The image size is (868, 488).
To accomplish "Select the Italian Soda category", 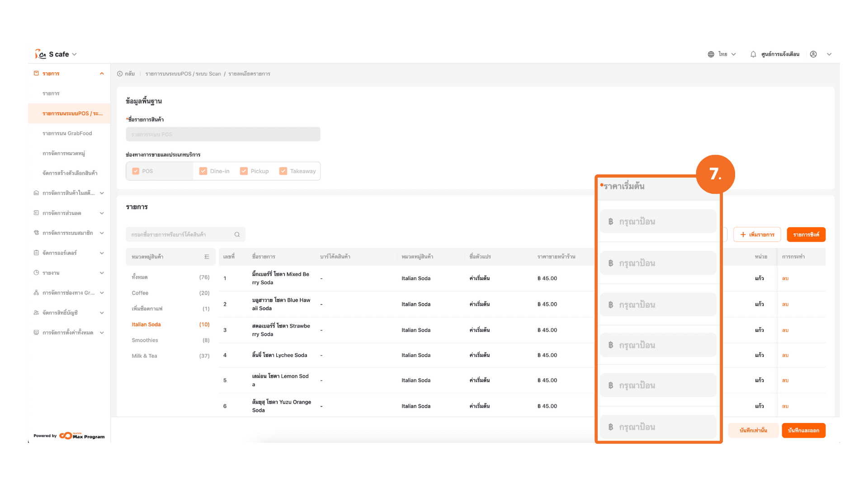I will 146,324.
